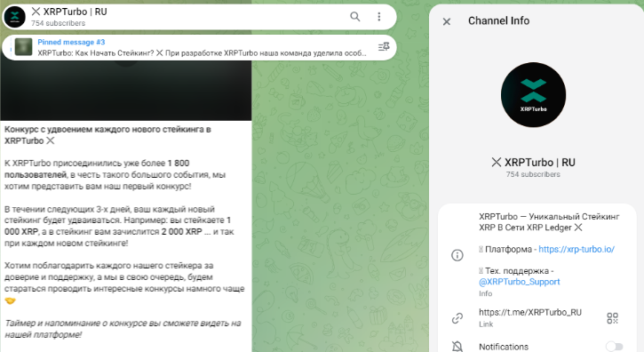Click the XRPTurbo channel avatar in header
Viewport: 644px width, 352px height.
point(15,17)
